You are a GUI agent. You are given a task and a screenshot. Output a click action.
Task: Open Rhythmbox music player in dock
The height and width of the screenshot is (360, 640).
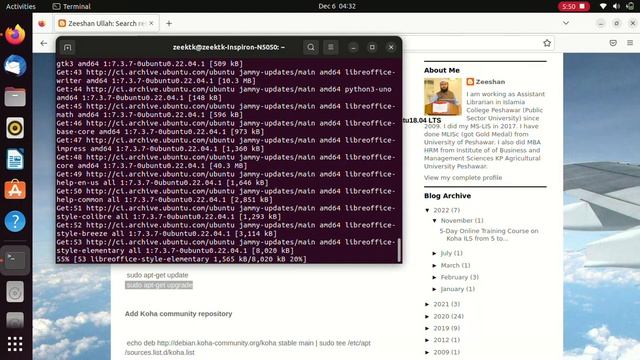[x=15, y=128]
